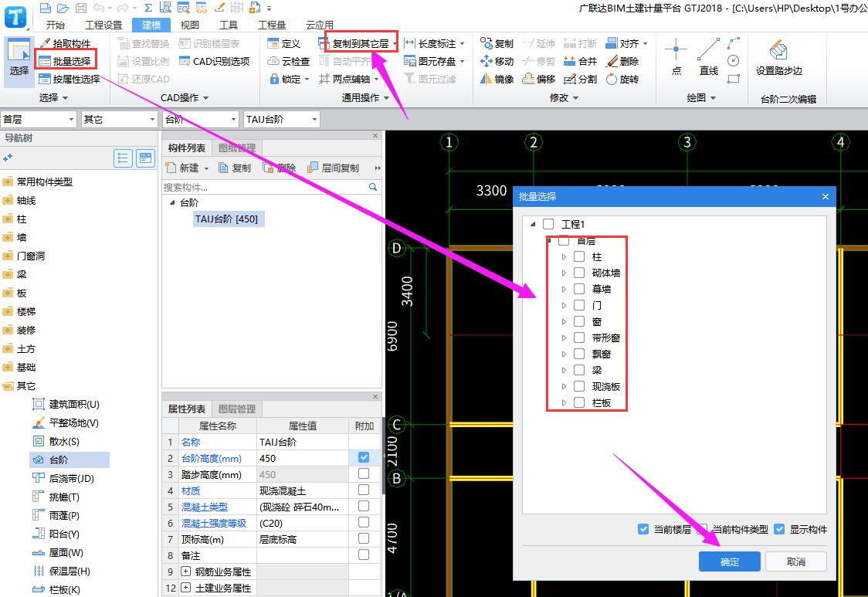Select the 点 point drawing tool

point(676,57)
